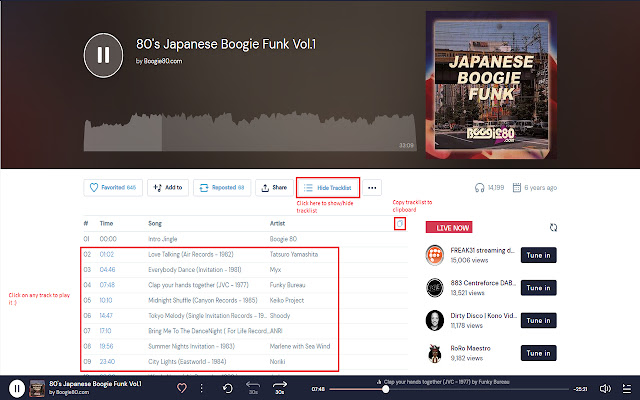Jump to timestamp 10:10 Midnight Shuffle
The width and height of the screenshot is (640, 400).
pyautogui.click(x=106, y=300)
